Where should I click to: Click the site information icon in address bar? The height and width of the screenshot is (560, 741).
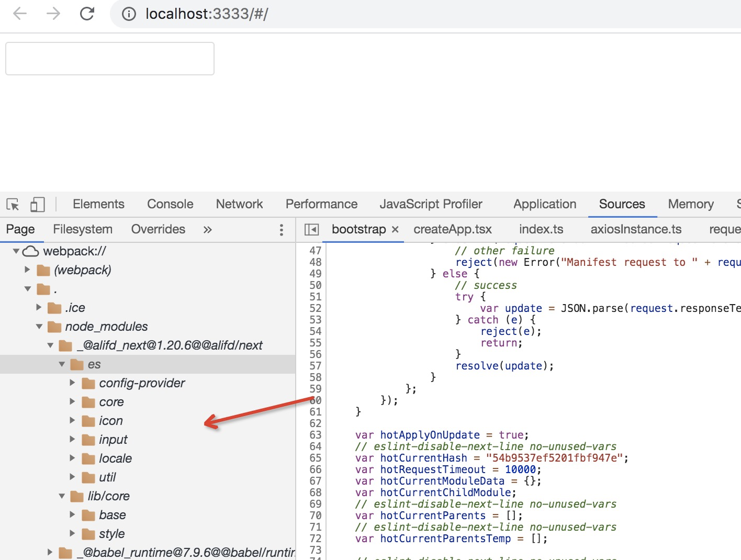(128, 14)
